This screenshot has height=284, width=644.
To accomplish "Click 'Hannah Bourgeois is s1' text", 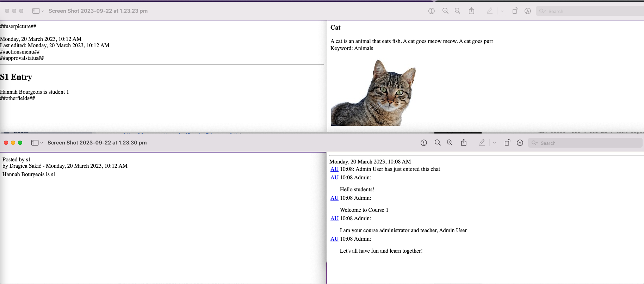I will click(29, 174).
